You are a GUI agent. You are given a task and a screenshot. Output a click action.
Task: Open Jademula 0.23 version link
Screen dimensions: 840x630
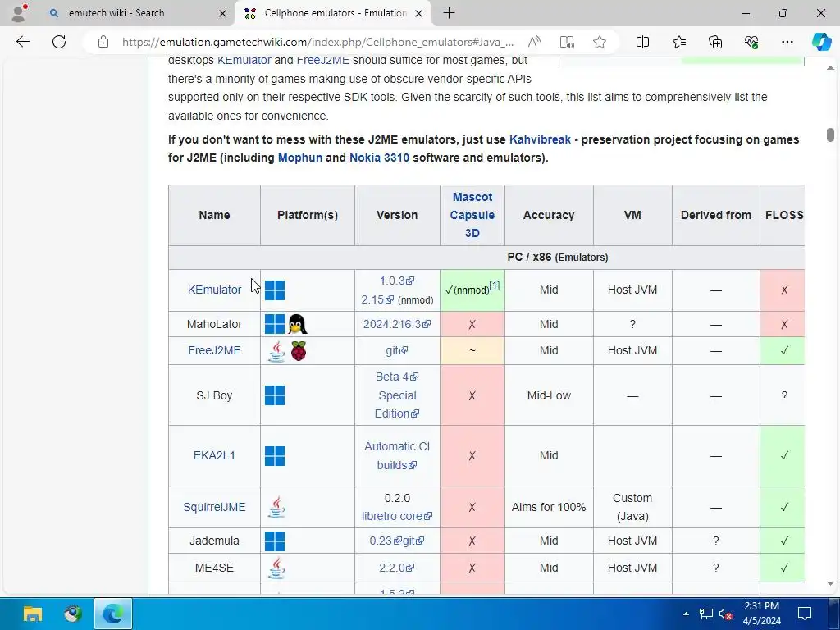[385, 541]
